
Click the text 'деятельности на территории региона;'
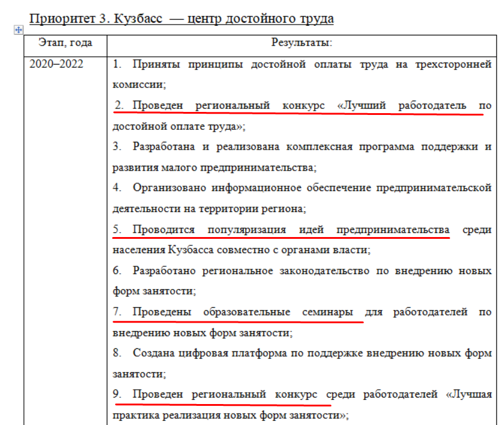pos(209,209)
